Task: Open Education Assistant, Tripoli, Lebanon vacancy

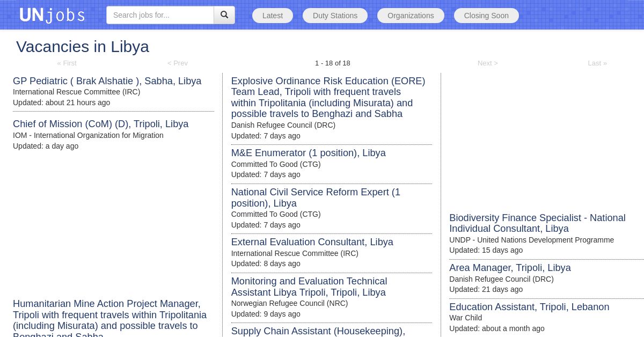Action: pyautogui.click(x=529, y=307)
